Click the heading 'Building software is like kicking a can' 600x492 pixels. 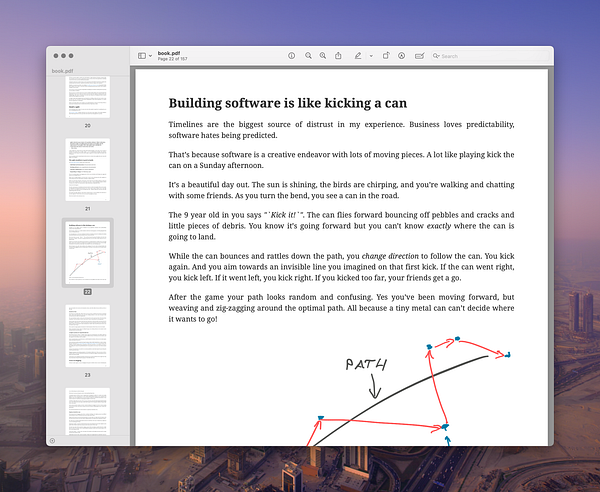(288, 103)
